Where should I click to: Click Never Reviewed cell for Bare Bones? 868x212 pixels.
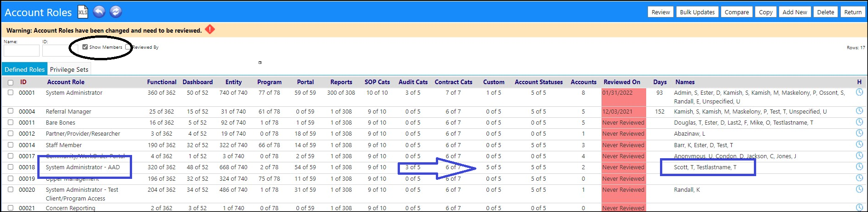point(623,122)
